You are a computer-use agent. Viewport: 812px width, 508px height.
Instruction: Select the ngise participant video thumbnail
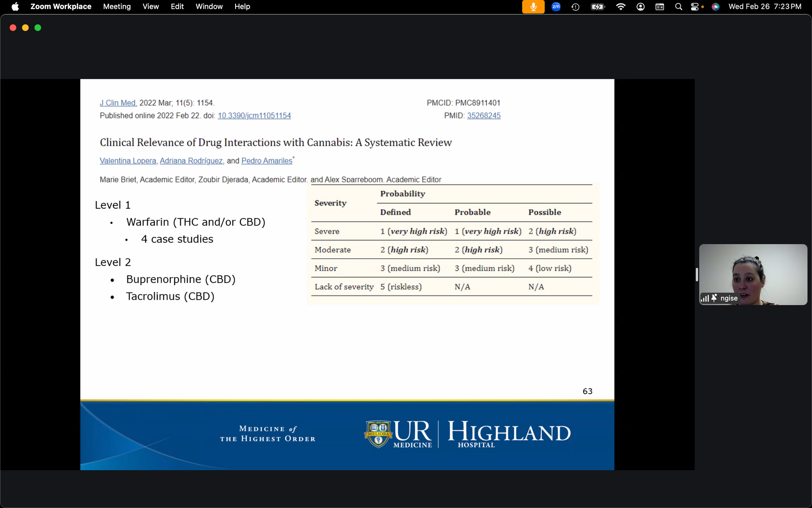pos(753,274)
